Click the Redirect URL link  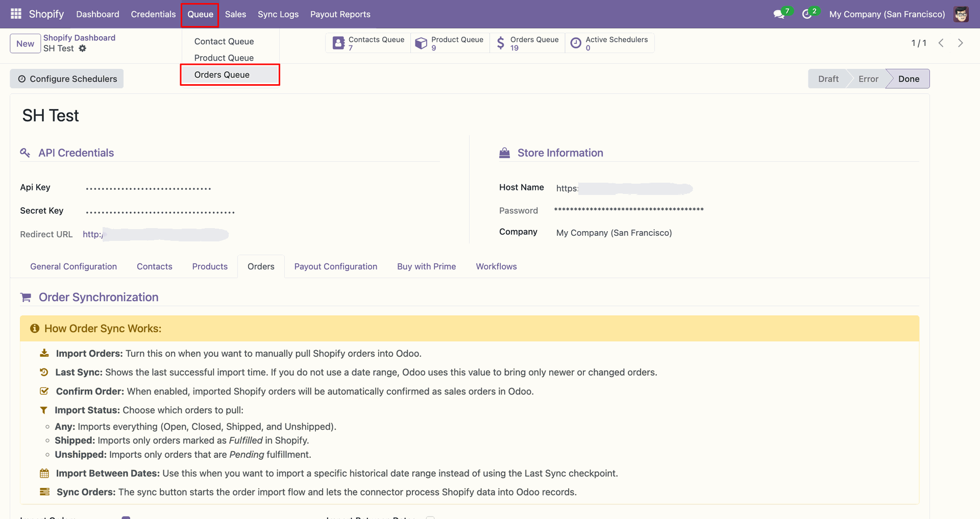pos(156,234)
